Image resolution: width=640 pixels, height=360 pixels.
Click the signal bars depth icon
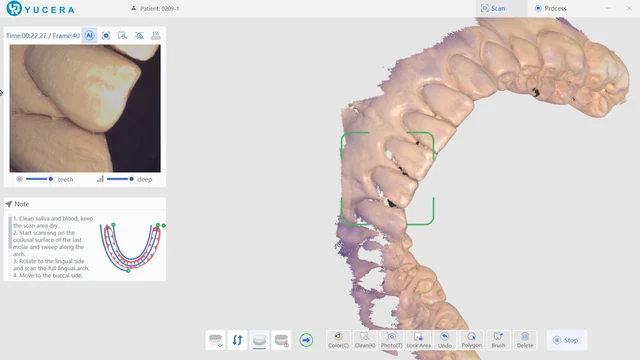tap(100, 179)
